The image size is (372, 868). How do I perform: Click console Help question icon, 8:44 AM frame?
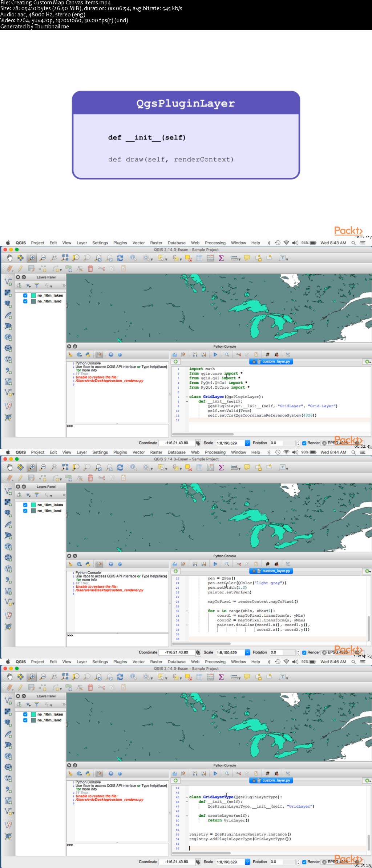pos(120,564)
